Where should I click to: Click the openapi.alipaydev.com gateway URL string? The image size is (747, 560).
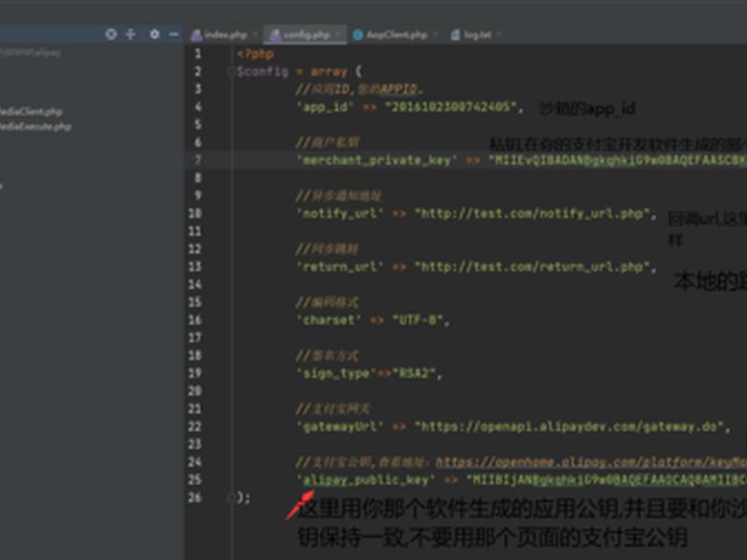coord(570,427)
